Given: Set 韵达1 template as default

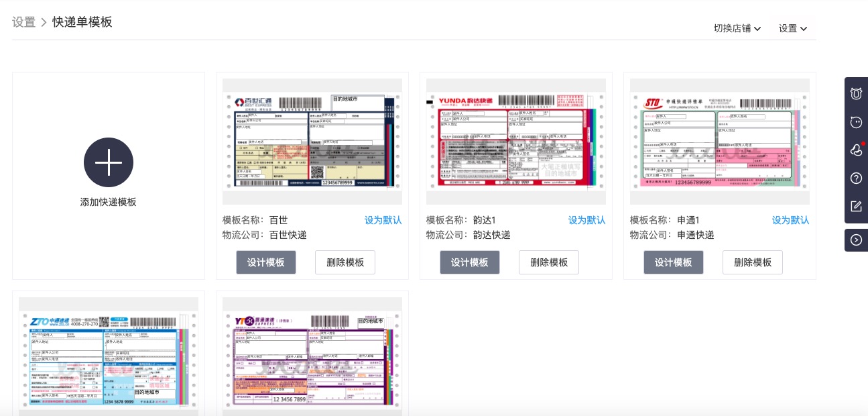Looking at the screenshot, I should [586, 220].
